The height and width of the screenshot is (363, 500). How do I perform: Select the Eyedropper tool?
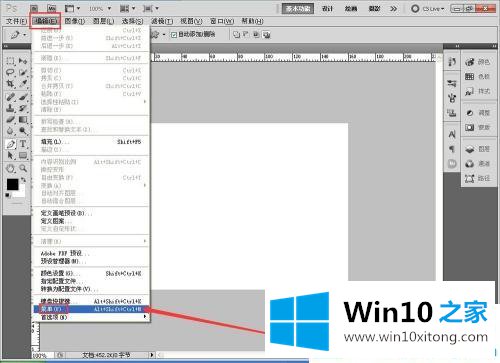click(23, 84)
